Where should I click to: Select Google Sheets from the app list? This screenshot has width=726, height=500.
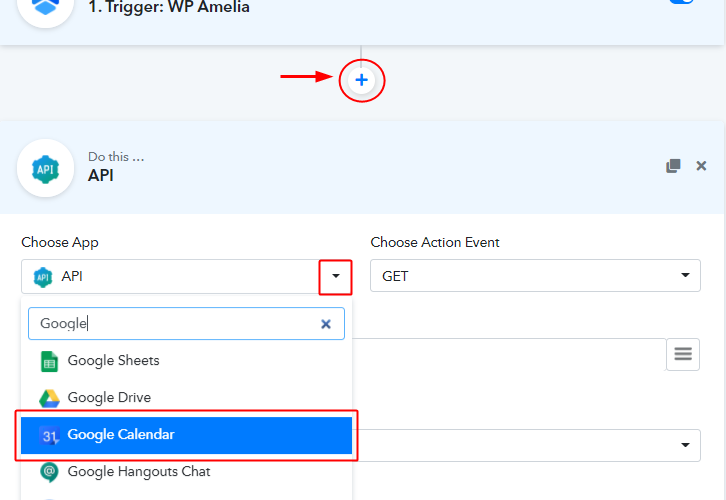coord(186,360)
